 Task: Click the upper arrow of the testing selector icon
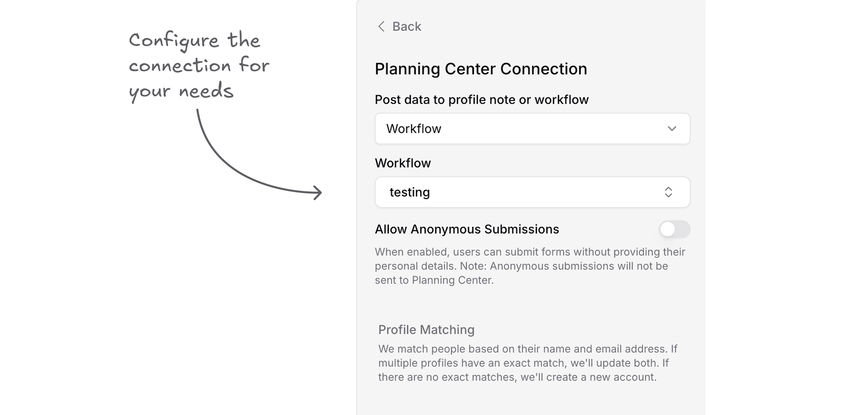pyautogui.click(x=669, y=189)
